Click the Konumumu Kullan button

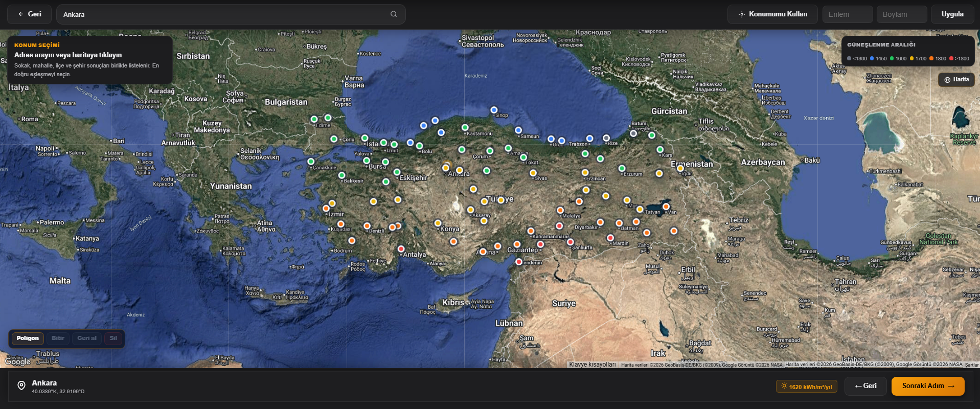(772, 14)
